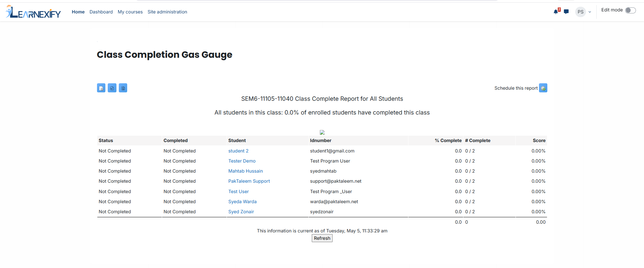Click the syedzonair idnumber cell
This screenshot has width=644, height=268.
322,212
